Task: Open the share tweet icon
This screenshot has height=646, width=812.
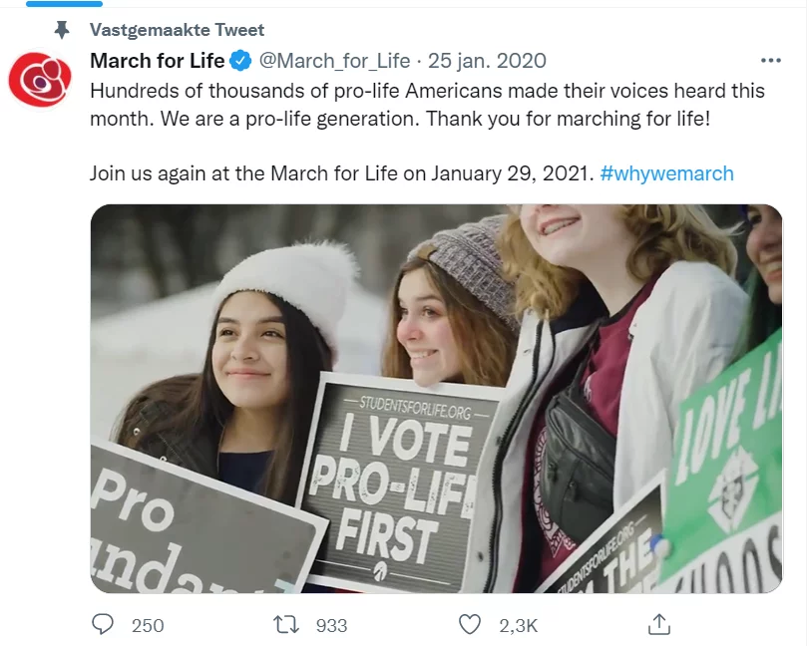Action: 658,624
